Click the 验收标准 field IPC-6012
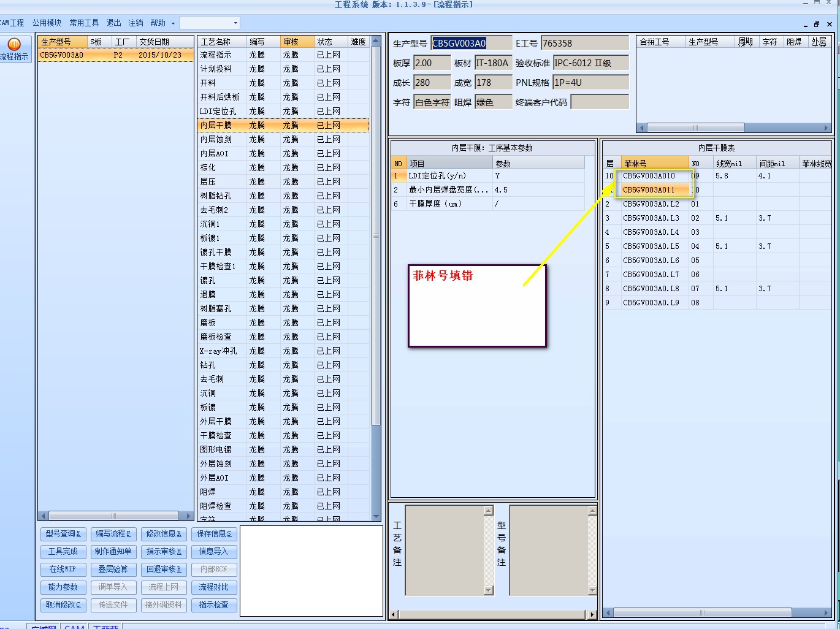This screenshot has height=629, width=840. pyautogui.click(x=590, y=63)
